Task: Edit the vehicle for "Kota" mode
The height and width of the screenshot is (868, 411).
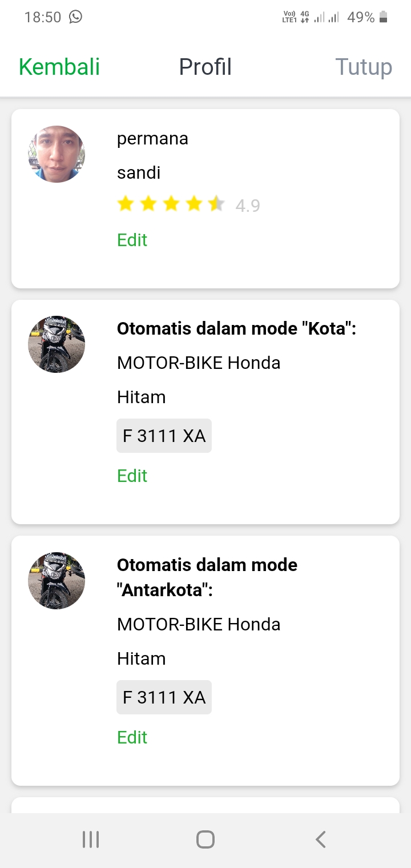Action: tap(132, 476)
